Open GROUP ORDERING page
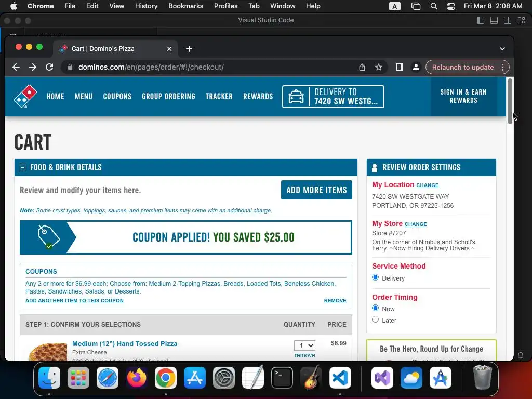Image resolution: width=532 pixels, height=399 pixels. 169,96
